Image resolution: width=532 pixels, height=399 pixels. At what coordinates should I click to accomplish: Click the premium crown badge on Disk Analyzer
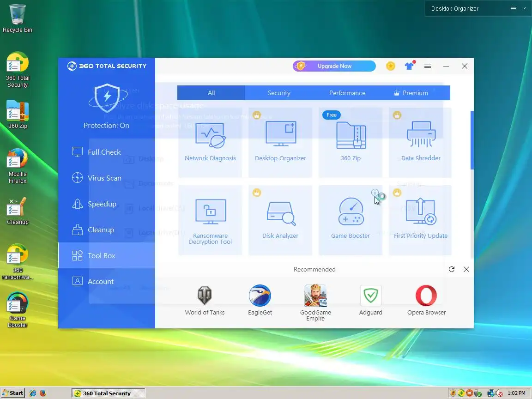click(257, 193)
